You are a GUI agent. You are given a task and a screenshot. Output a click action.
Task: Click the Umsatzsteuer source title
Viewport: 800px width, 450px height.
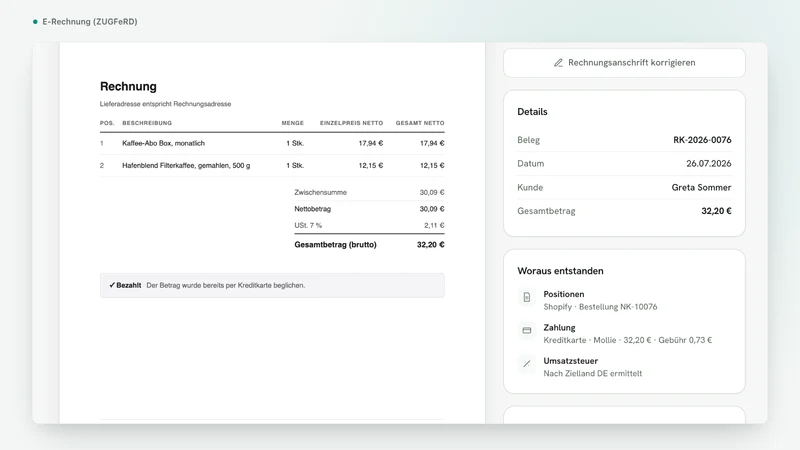(x=570, y=361)
